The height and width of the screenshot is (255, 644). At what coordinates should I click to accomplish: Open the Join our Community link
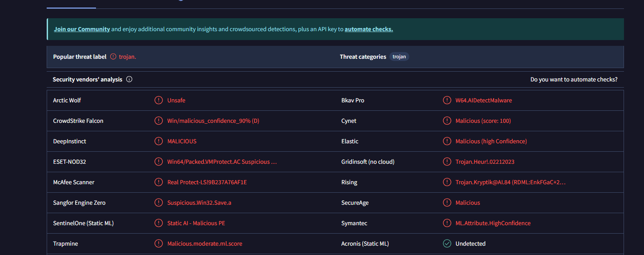coord(82,29)
